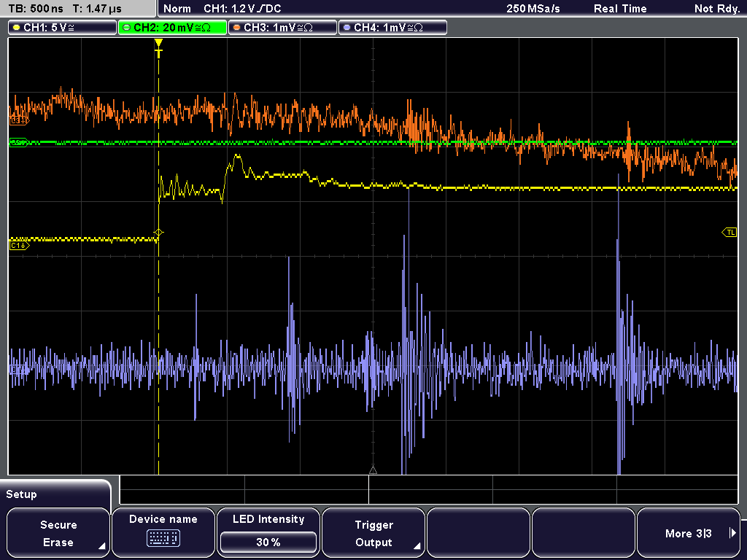Open the Trigger Output menu

[x=373, y=533]
